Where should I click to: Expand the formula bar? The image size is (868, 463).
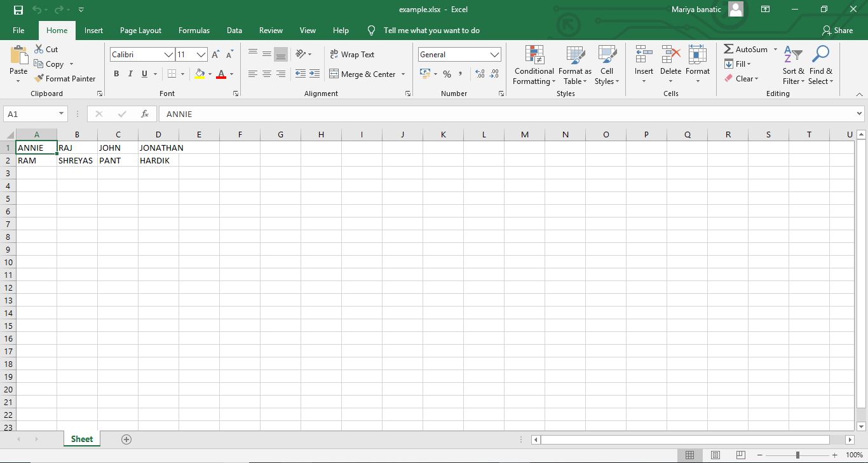(x=860, y=114)
